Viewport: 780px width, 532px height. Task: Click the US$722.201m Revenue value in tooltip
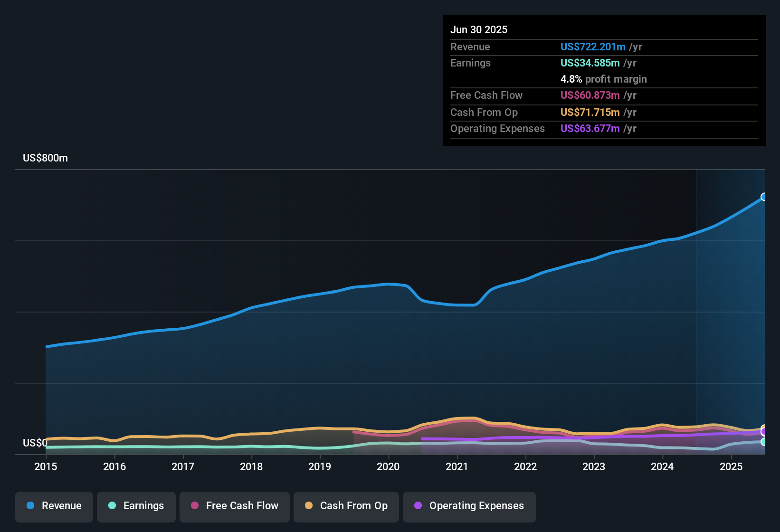[592, 47]
